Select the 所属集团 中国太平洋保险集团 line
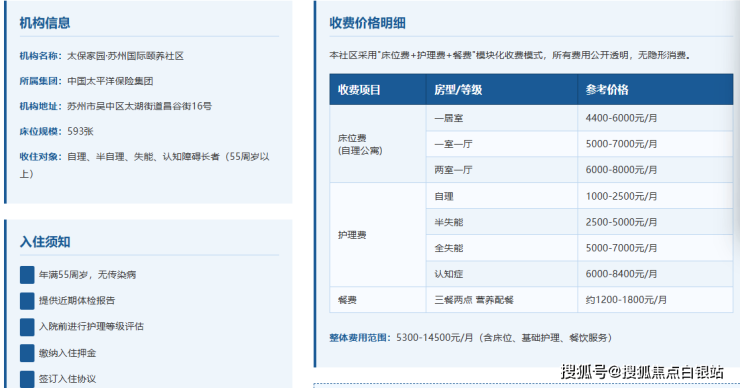Image resolution: width=740 pixels, height=388 pixels. [x=86, y=81]
